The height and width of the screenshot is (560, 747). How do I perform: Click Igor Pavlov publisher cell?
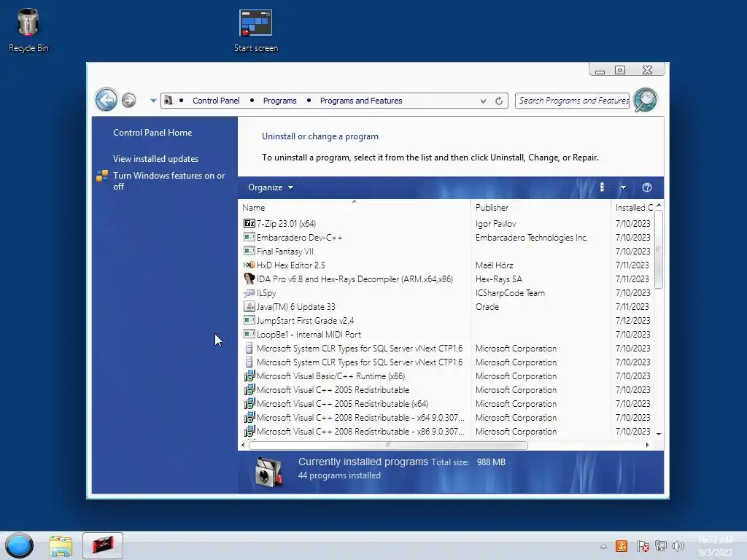(495, 223)
